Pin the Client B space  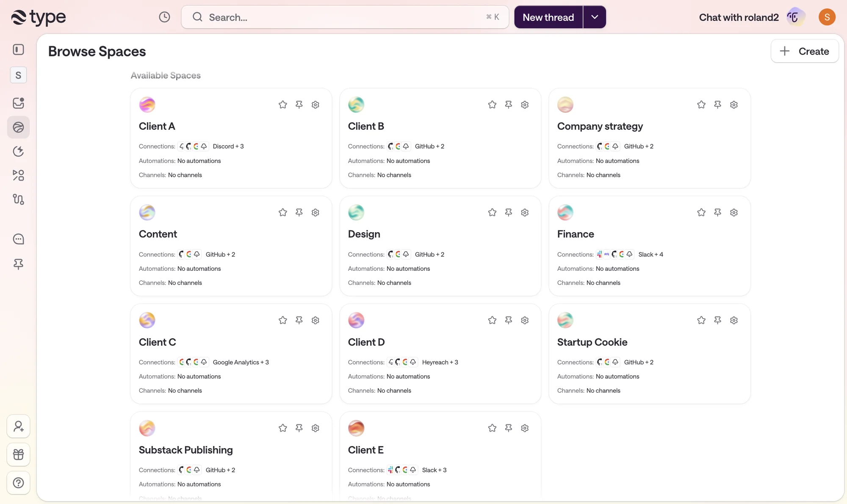point(509,105)
